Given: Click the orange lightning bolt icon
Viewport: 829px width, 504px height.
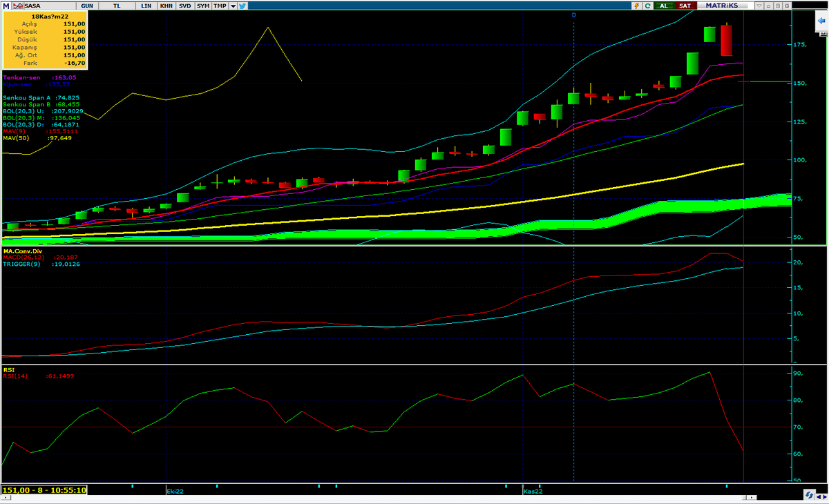Looking at the screenshot, I should point(636,6).
